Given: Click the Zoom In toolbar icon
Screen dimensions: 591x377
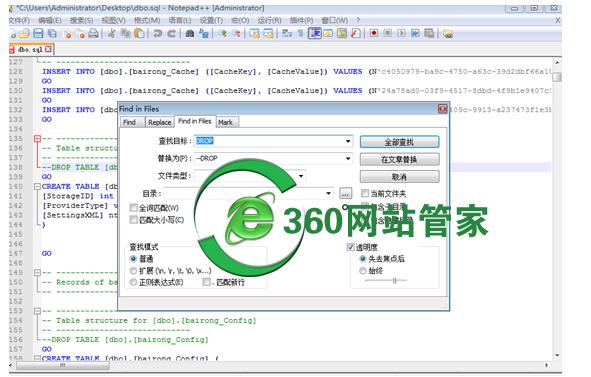Looking at the screenshot, I should pos(222,34).
